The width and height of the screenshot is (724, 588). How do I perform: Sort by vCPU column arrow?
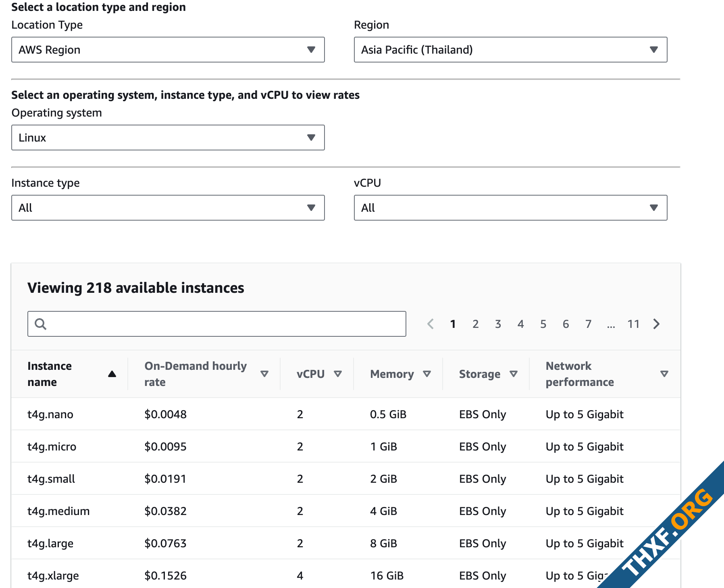click(x=338, y=374)
